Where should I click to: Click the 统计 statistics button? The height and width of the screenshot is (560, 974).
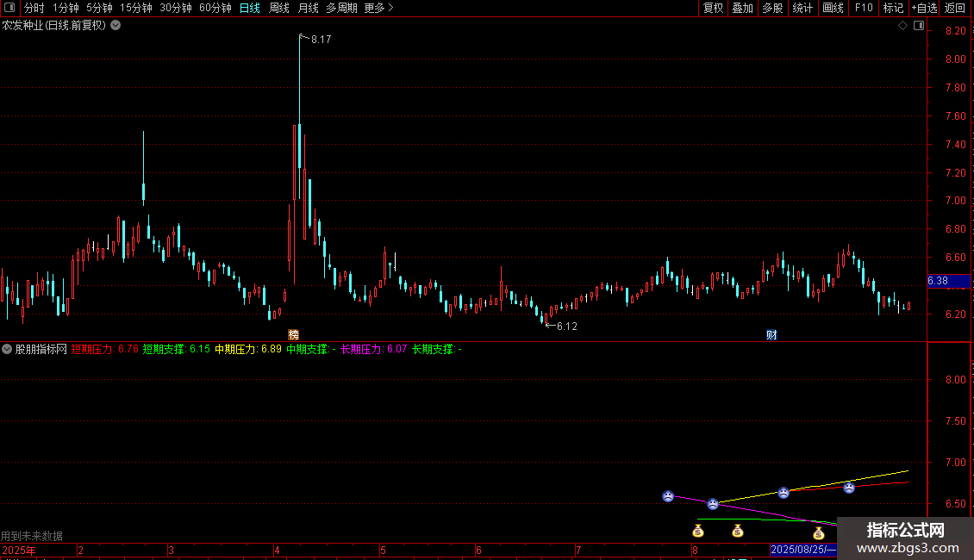pyautogui.click(x=802, y=8)
